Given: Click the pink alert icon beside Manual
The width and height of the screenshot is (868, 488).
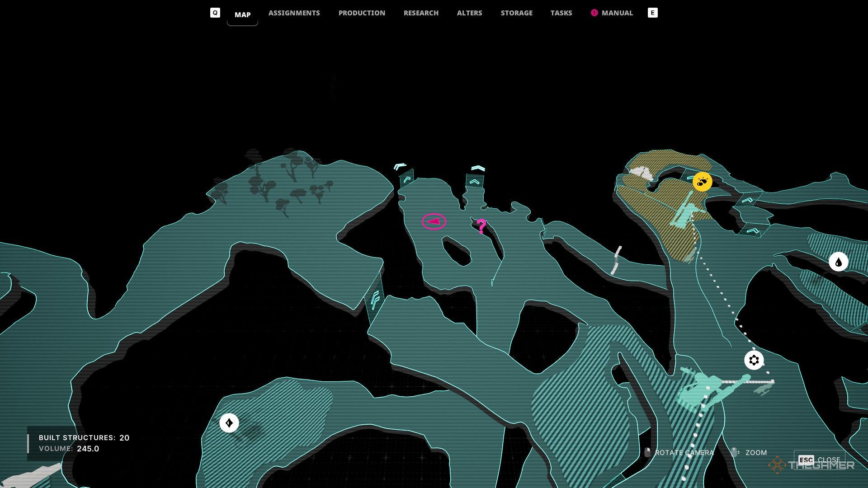Looking at the screenshot, I should (594, 13).
